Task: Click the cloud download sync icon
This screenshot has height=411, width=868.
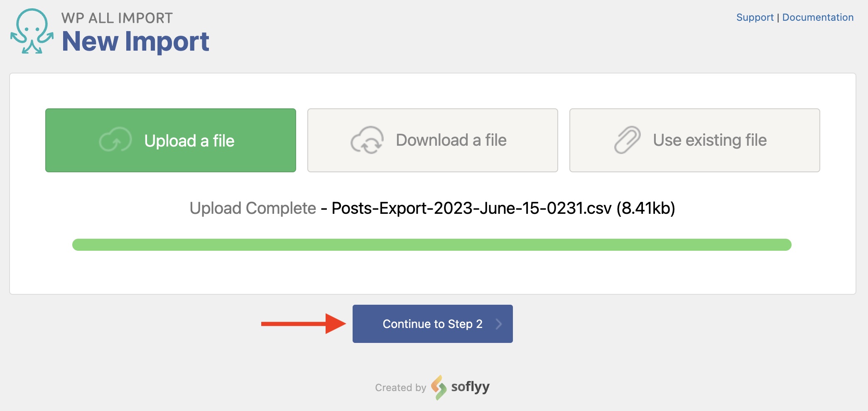Action: click(x=367, y=140)
